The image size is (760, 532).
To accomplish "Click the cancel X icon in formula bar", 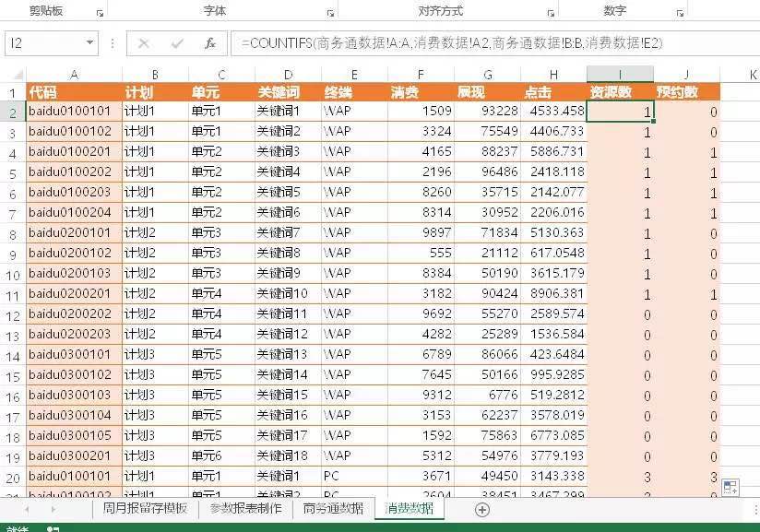I will click(144, 43).
